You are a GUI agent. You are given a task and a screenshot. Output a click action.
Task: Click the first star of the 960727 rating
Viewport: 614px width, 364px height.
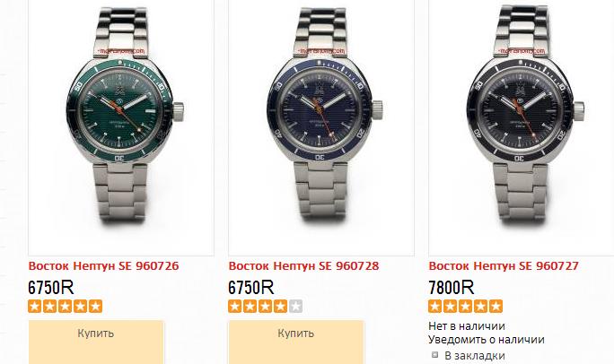click(435, 306)
